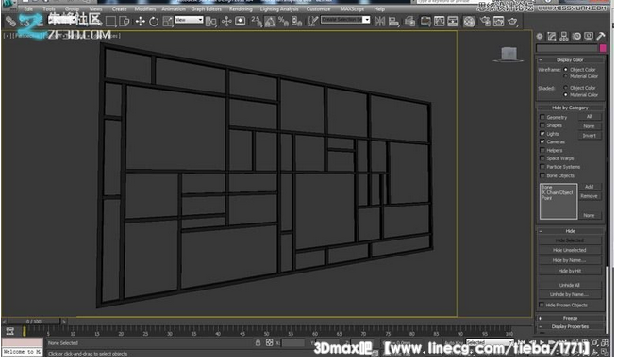617x364 pixels.
Task: Click the Render teapot icon
Action: click(x=512, y=22)
